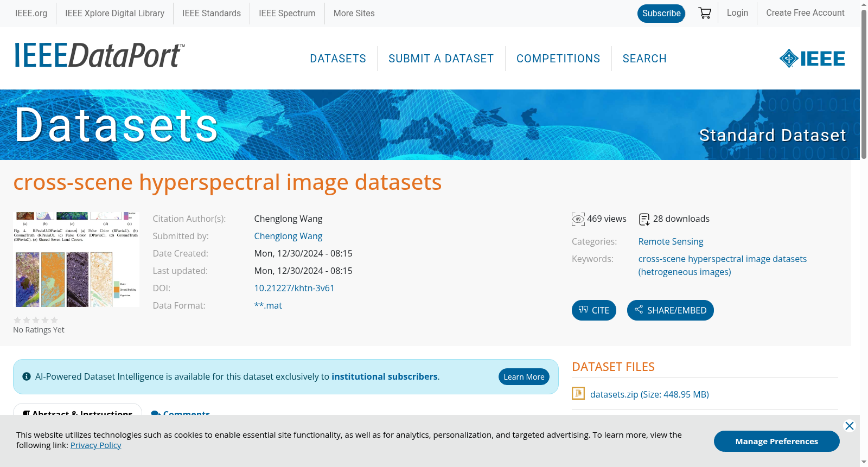Follow the institutional subscribers link
Image resolution: width=868 pixels, height=467 pixels.
pyautogui.click(x=385, y=376)
